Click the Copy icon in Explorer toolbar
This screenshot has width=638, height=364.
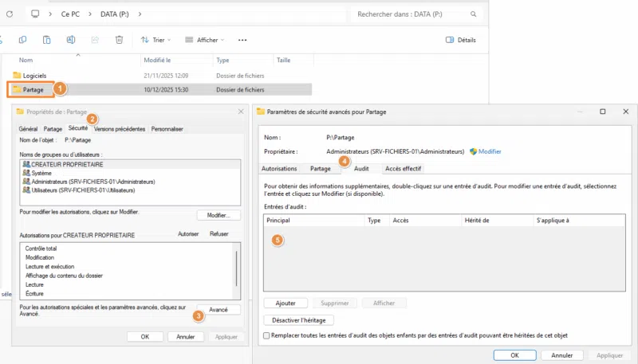(22, 40)
